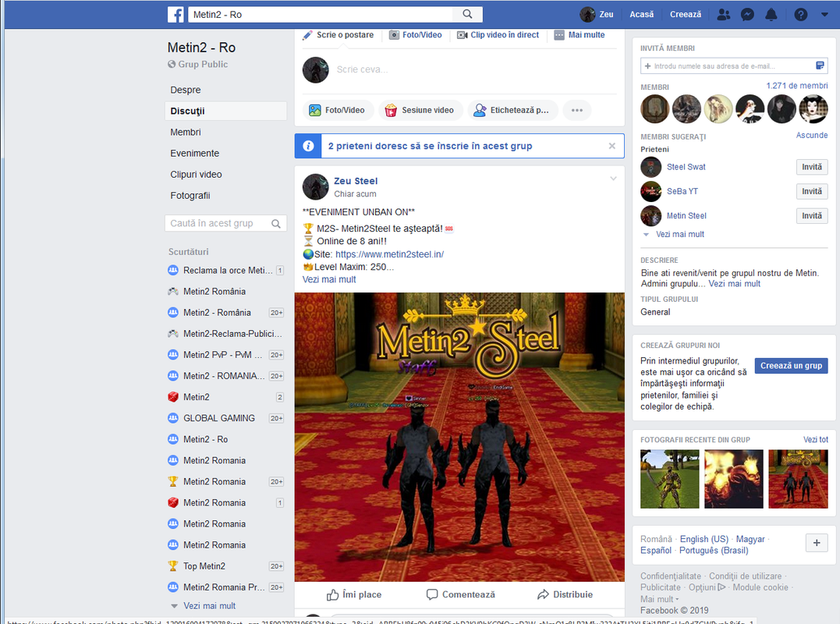Like the post with Îmi place
The height and width of the screenshot is (624, 840).
[354, 594]
